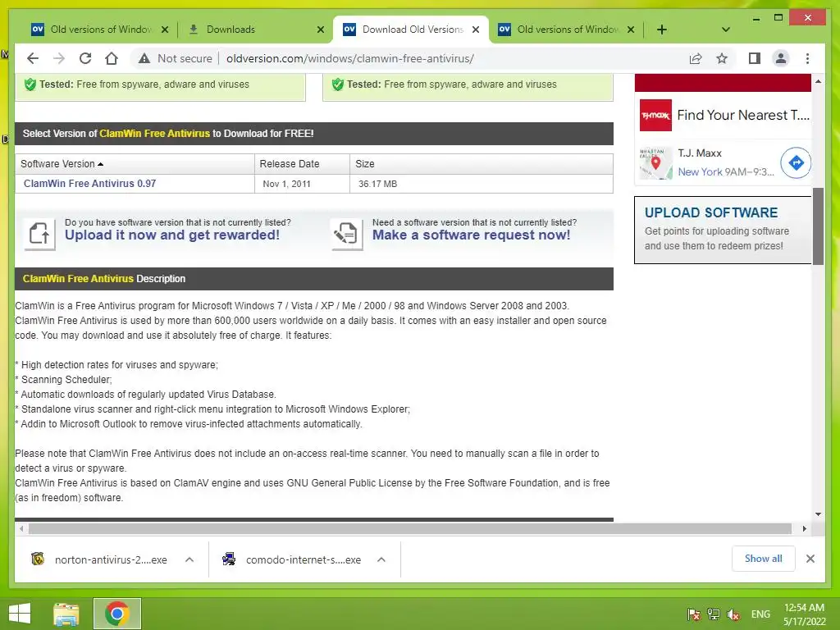Open the Windows Start menu
The height and width of the screenshot is (630, 840).
(x=20, y=614)
